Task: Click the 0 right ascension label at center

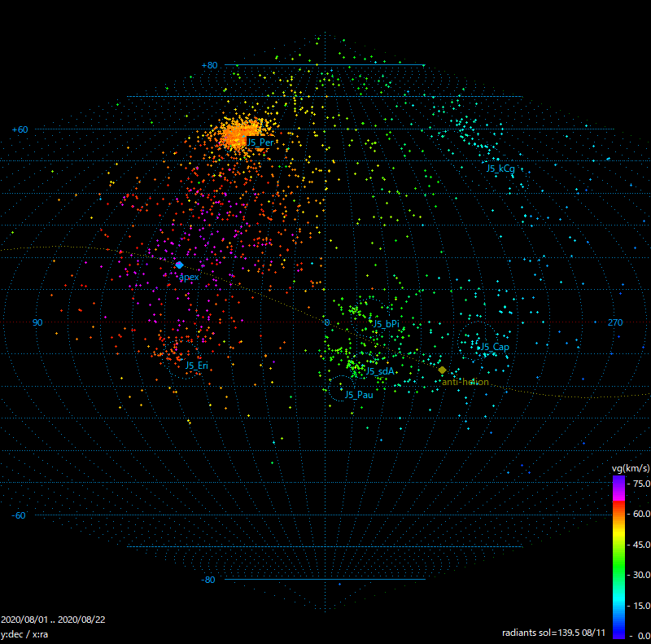Action: tap(327, 322)
